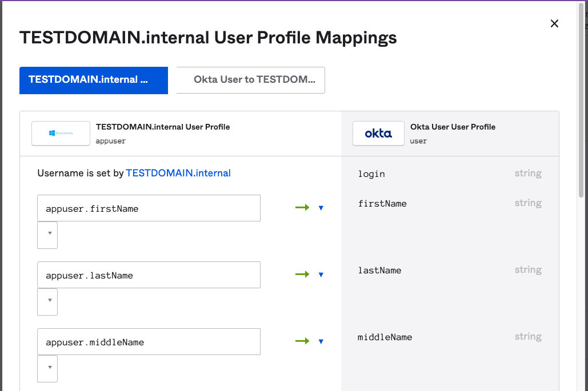Open the TESTDOMAIN.internal username link
This screenshot has width=588, height=391.
(x=178, y=173)
